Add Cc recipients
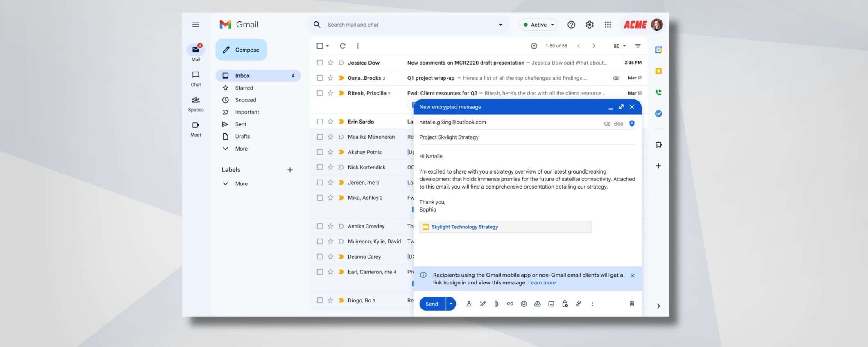This screenshot has height=347, width=868. click(x=607, y=124)
